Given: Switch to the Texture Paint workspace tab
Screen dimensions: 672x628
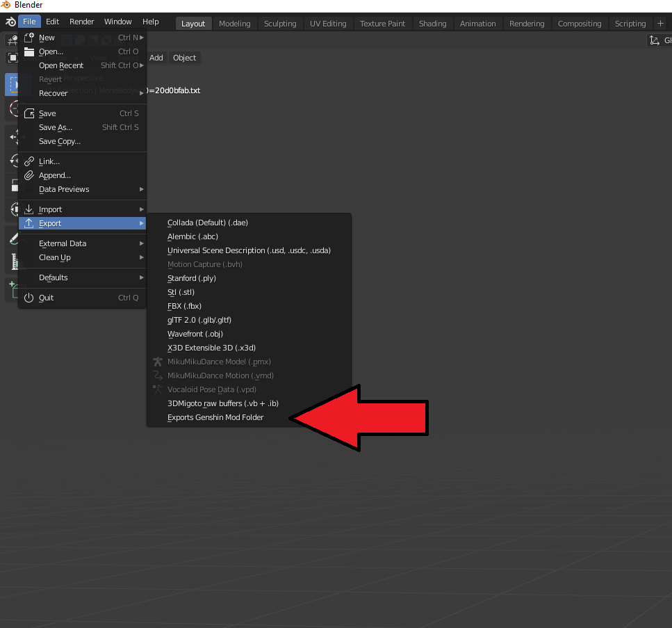Looking at the screenshot, I should point(382,24).
